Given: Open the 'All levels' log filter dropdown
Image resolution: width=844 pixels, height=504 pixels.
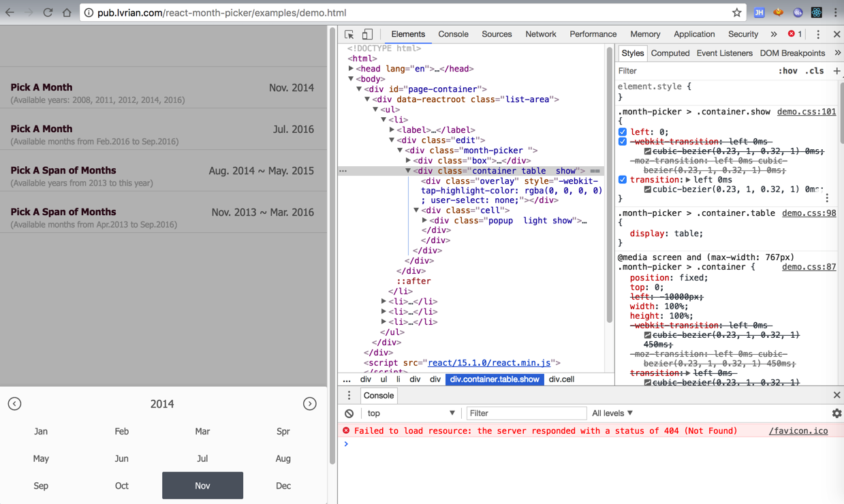Looking at the screenshot, I should coord(612,413).
